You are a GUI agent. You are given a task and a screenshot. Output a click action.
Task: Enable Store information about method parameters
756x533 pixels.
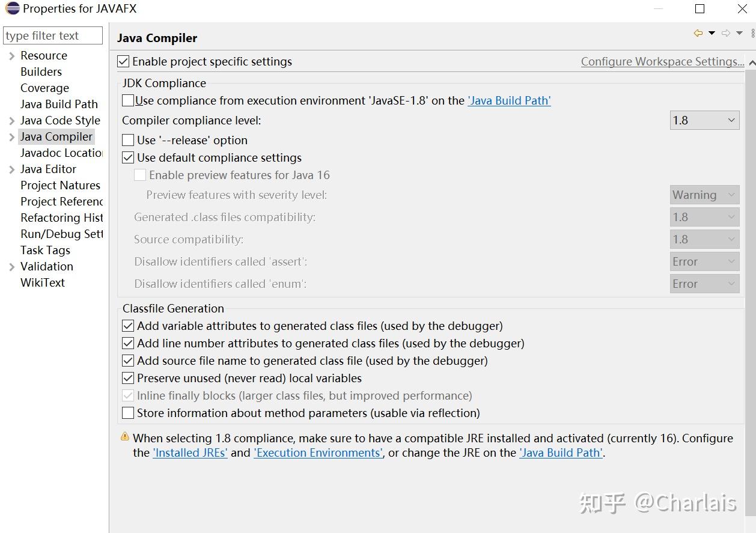point(128,413)
